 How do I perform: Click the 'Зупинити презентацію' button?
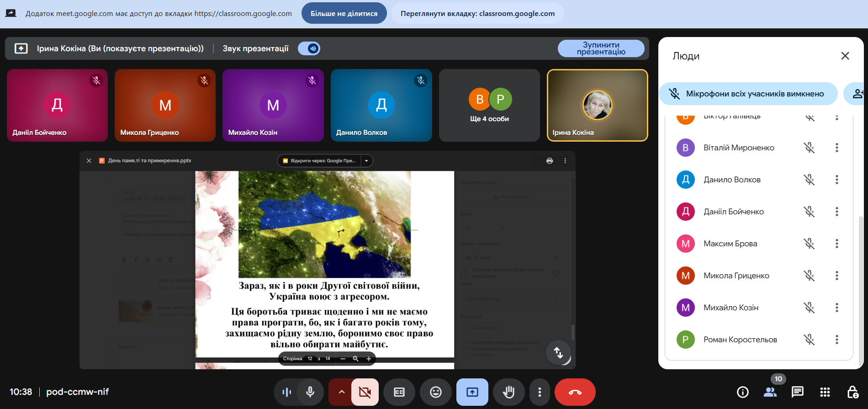[x=601, y=48]
